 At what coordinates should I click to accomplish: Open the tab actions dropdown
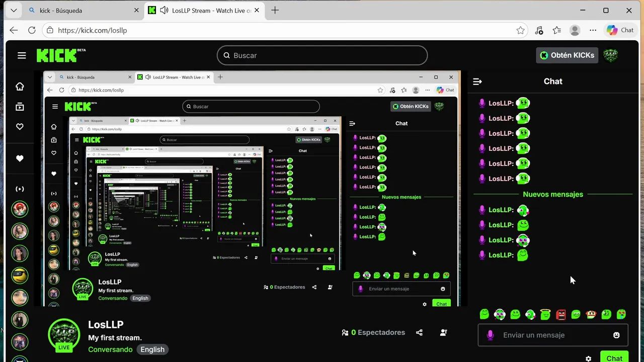tap(13, 10)
